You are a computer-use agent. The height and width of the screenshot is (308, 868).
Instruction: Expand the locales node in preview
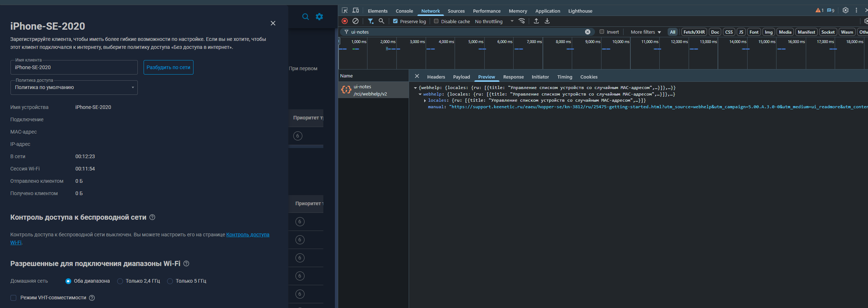(x=425, y=101)
